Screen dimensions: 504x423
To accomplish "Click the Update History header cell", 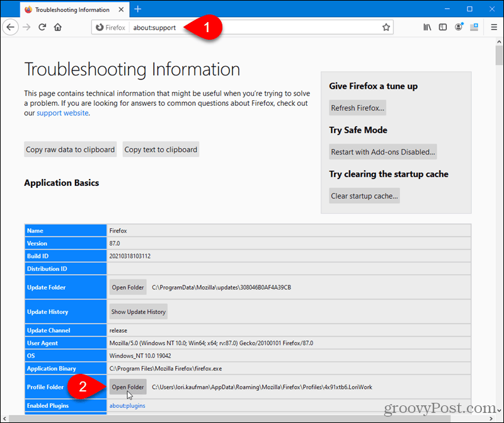I will (66, 311).
